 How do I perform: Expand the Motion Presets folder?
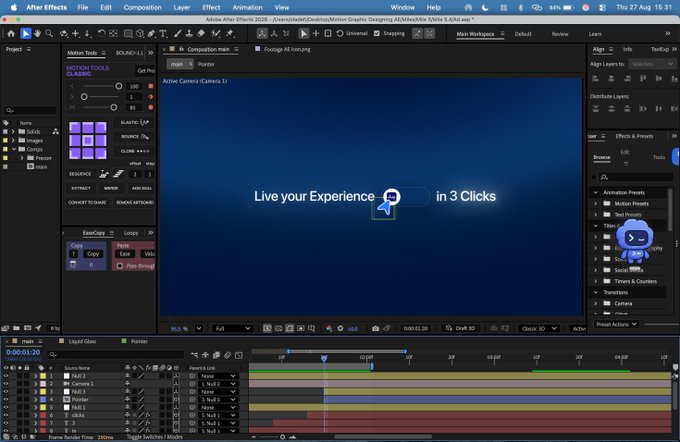595,203
